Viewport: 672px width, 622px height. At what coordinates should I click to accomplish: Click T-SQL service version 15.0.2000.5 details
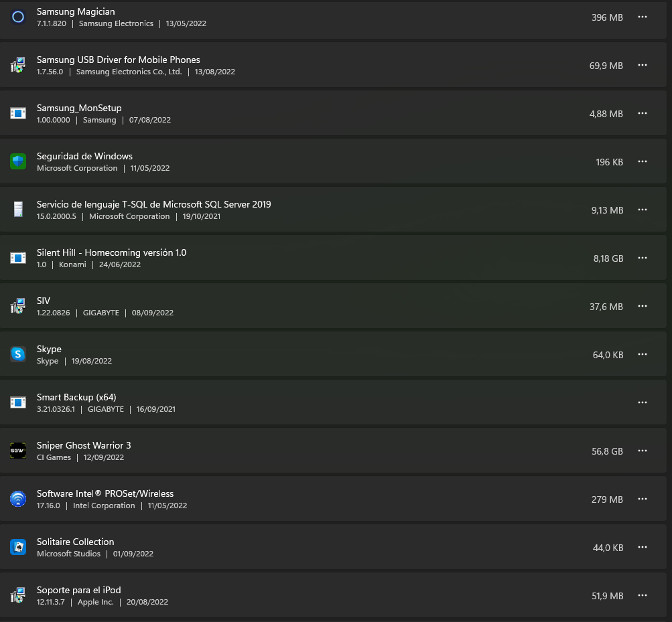click(x=129, y=217)
